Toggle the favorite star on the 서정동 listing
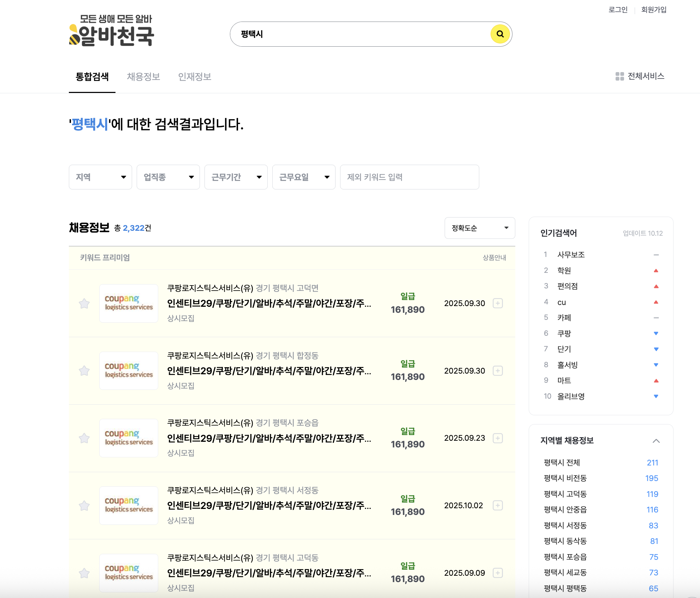Screen dimensions: 700x598 tap(84, 505)
